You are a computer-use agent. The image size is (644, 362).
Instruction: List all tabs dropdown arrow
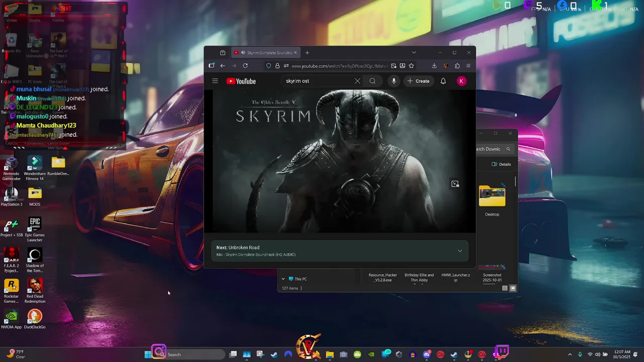(x=414, y=53)
